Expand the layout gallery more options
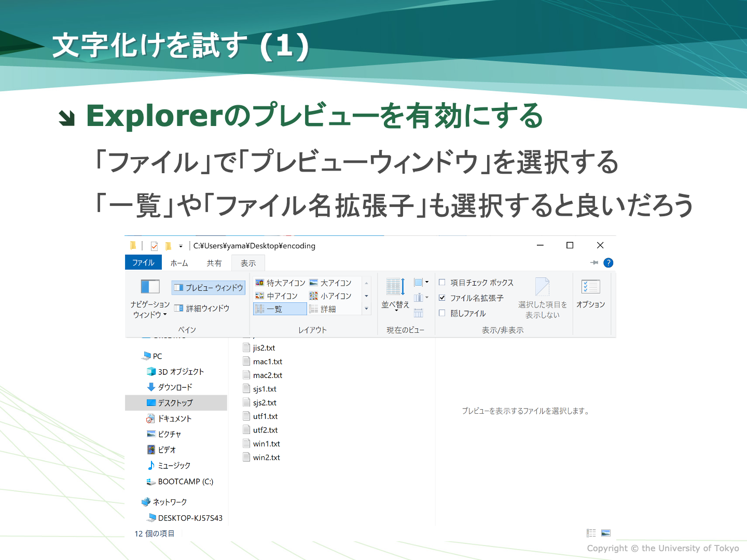This screenshot has width=747, height=560. [366, 309]
